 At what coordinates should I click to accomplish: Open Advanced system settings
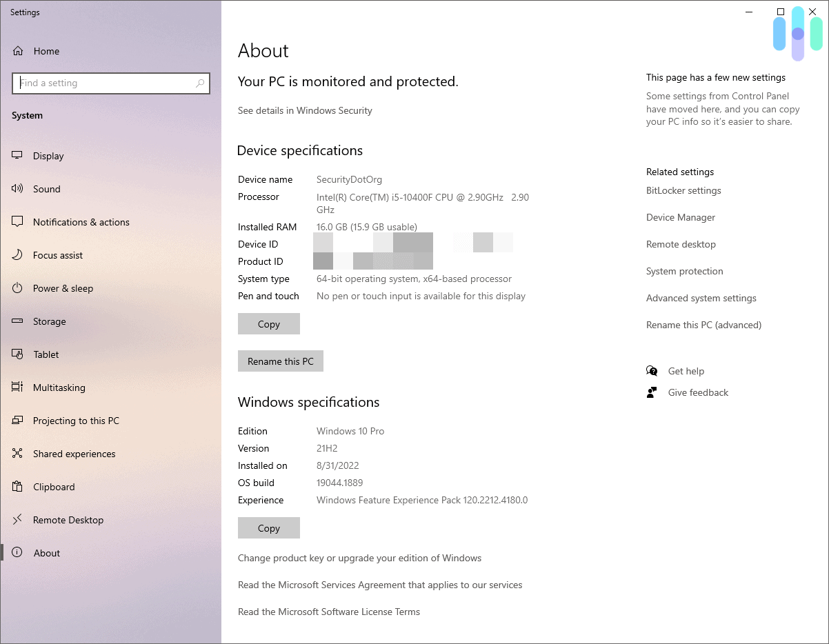coord(701,298)
